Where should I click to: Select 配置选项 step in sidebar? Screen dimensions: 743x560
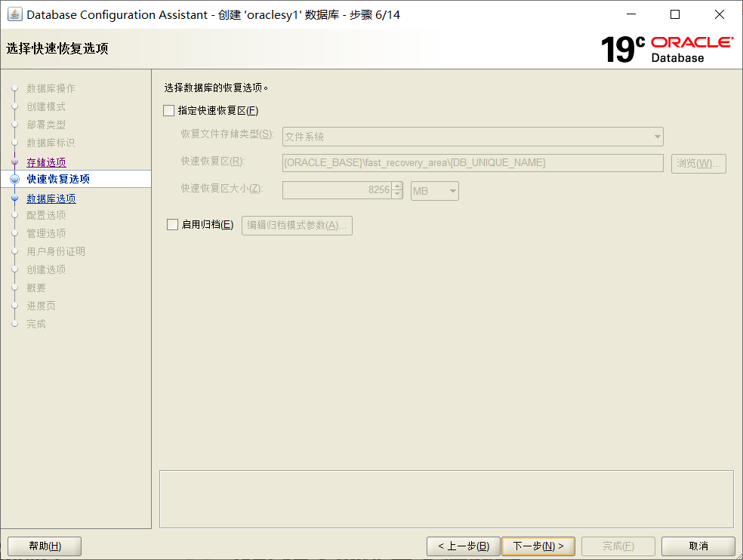coord(46,215)
